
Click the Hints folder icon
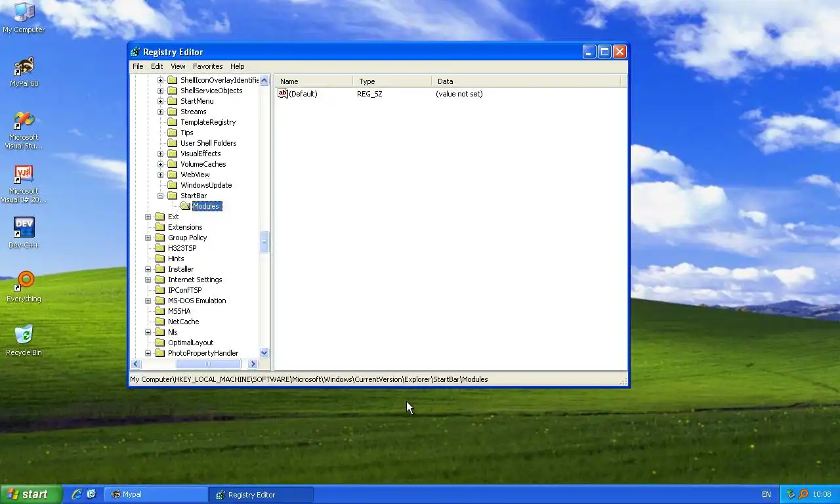(160, 259)
